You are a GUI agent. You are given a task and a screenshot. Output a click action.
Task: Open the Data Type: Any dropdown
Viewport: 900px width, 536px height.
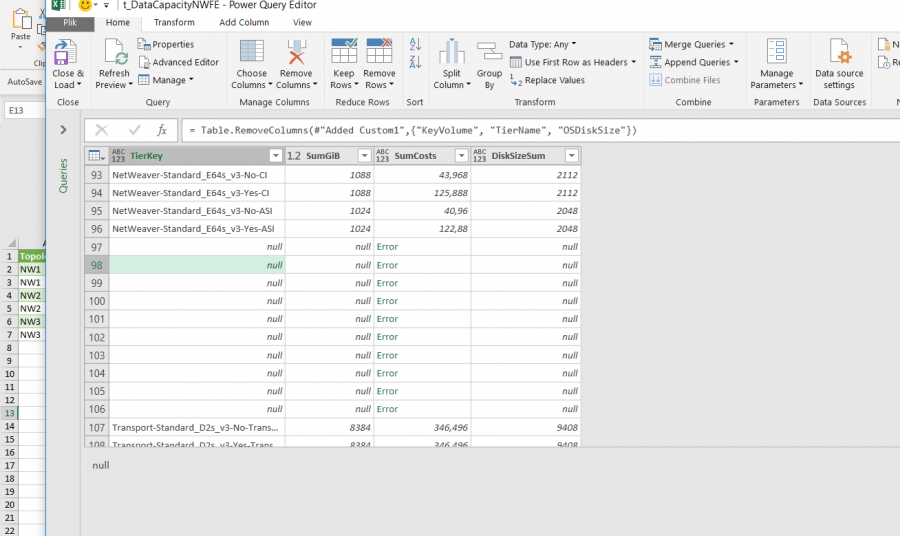point(542,44)
